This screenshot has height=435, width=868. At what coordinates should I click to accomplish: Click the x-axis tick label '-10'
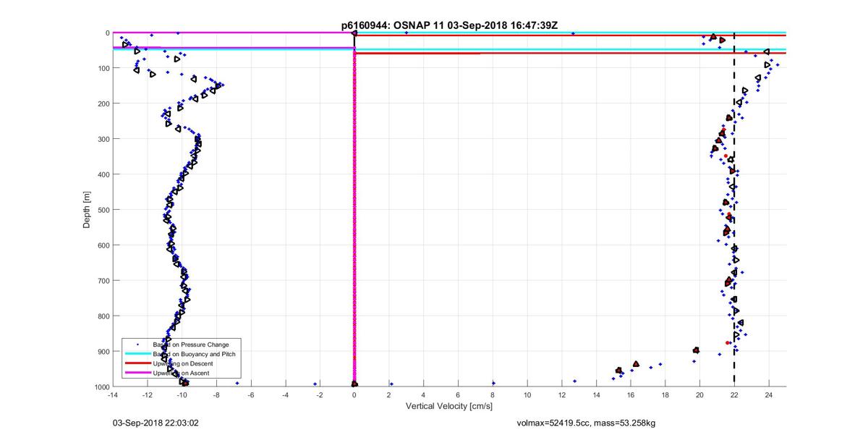(182, 394)
